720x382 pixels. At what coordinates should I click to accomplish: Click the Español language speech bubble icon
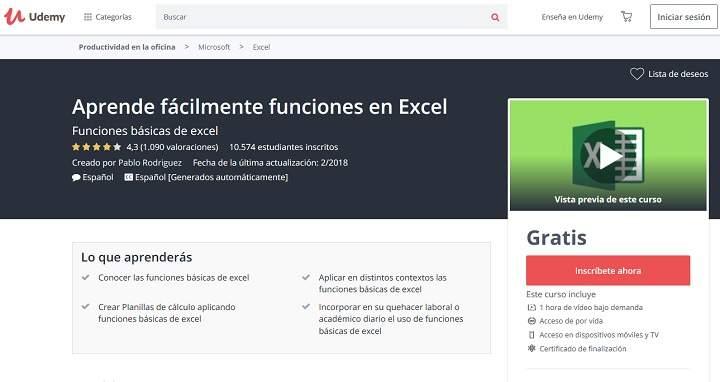click(76, 177)
